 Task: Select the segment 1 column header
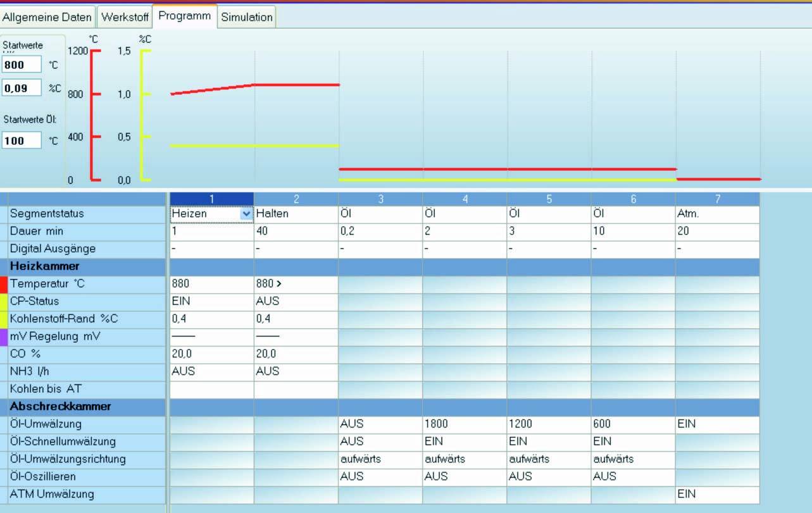click(x=211, y=199)
